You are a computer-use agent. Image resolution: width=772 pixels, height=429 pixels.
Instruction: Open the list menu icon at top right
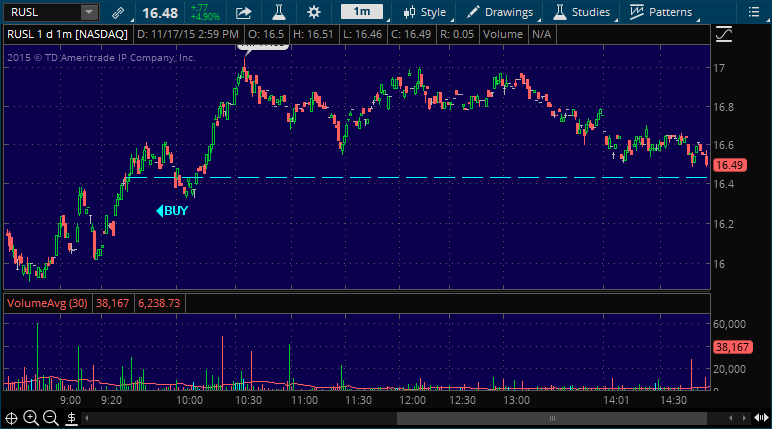click(x=754, y=12)
